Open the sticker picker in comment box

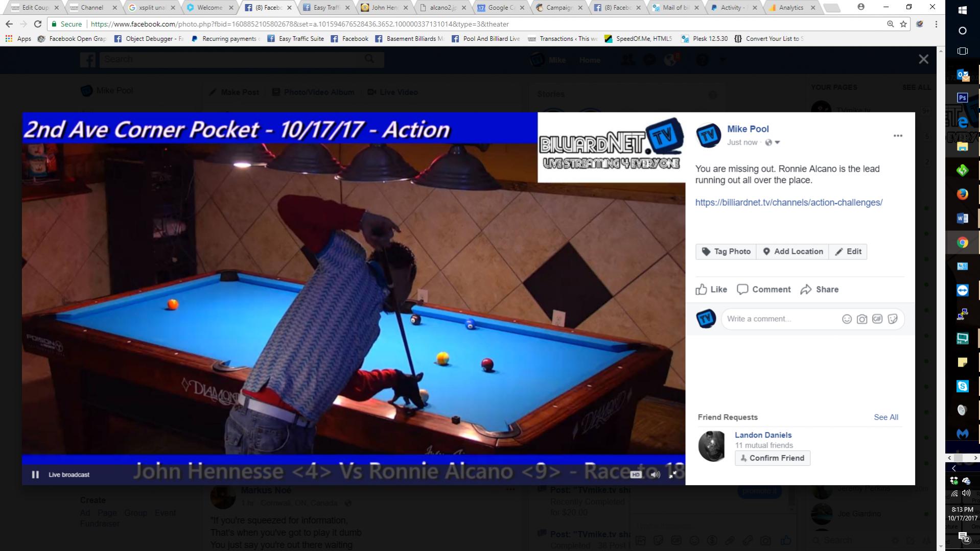893,319
